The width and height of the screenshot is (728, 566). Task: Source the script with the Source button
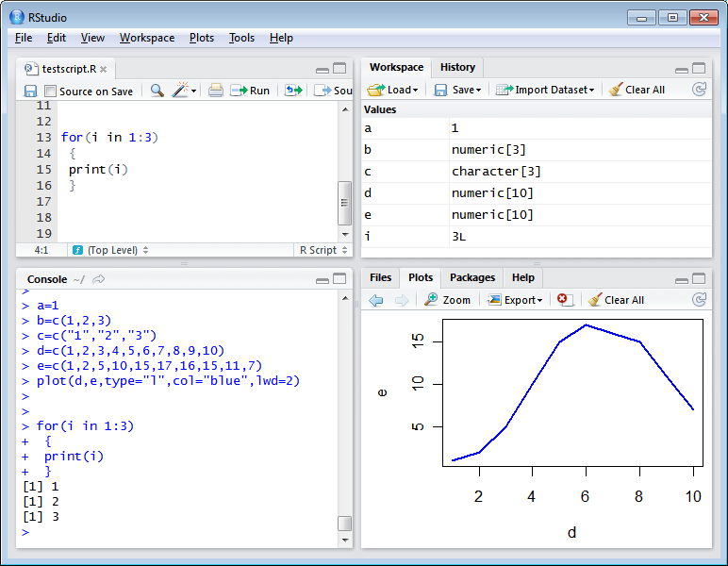[333, 91]
